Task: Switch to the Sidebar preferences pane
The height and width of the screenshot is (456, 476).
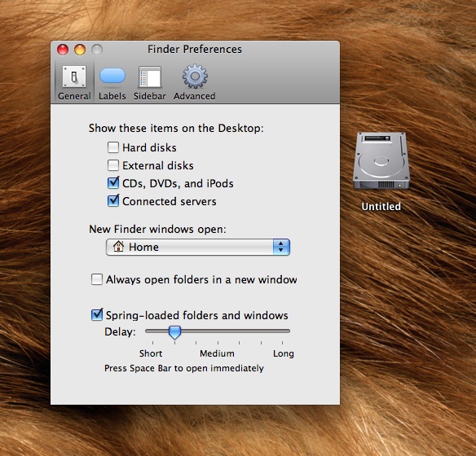Action: tap(150, 82)
